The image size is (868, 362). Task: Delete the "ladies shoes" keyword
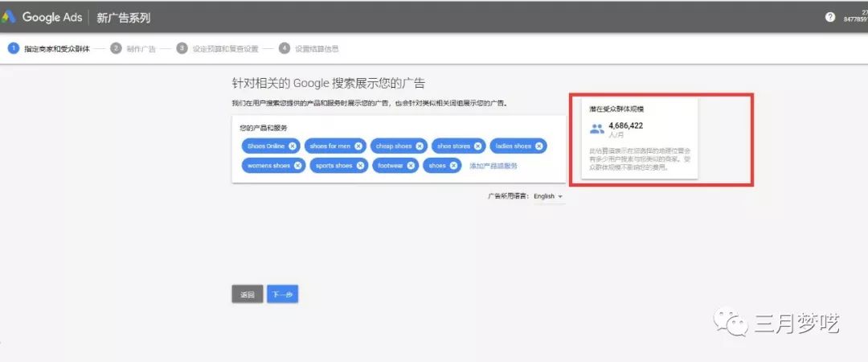(538, 146)
